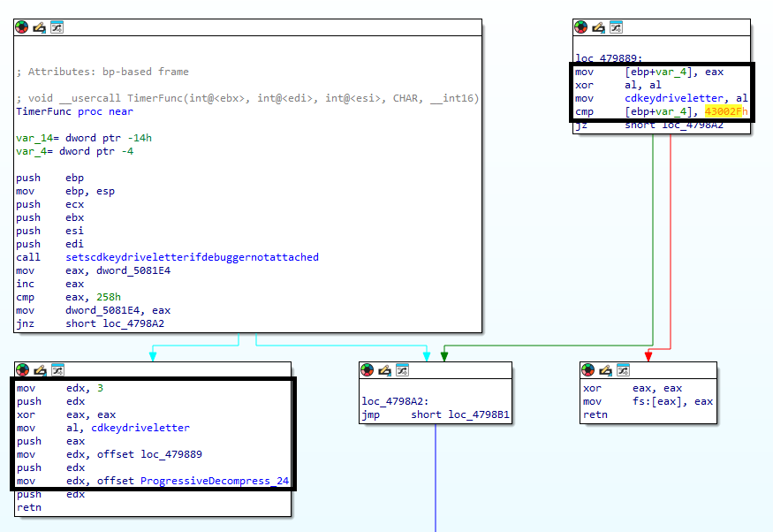Click 'mov al, cdkeydriveletter' instruction
This screenshot has height=532, width=773.
coord(103,429)
